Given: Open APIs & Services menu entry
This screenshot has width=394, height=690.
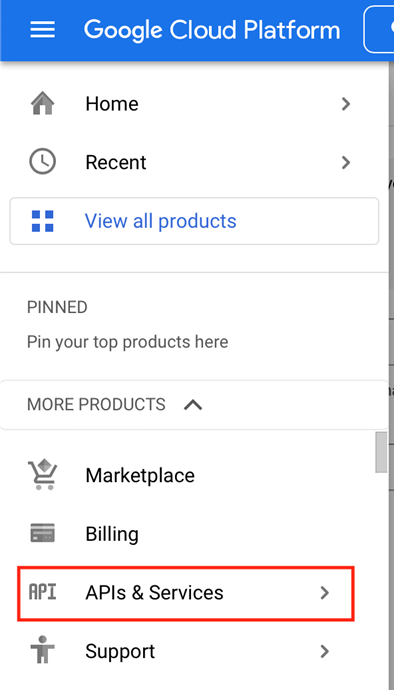Looking at the screenshot, I should [185, 593].
